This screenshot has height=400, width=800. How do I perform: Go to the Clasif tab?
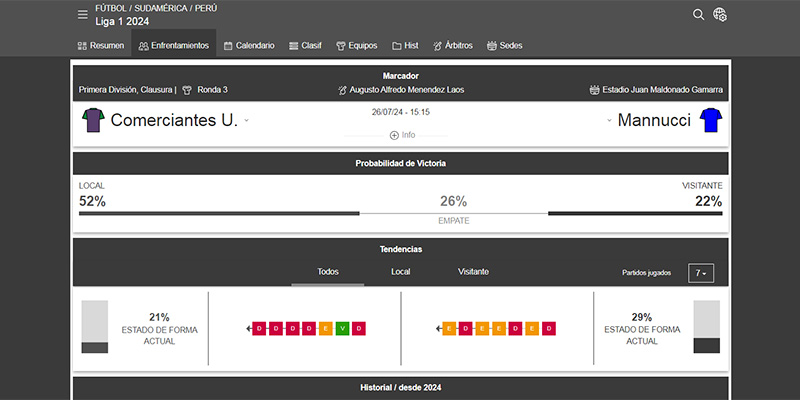(305, 45)
